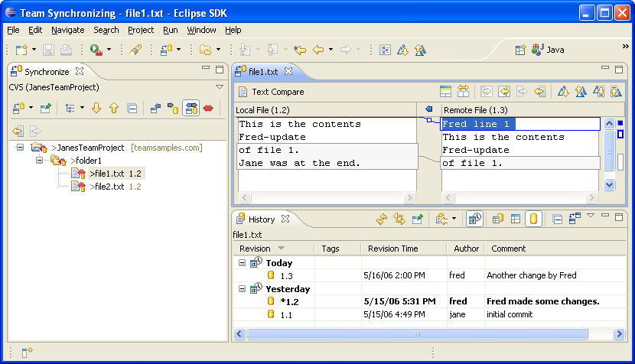The width and height of the screenshot is (635, 364).
Task: Select the file1.txt editor tab
Action: point(263,72)
